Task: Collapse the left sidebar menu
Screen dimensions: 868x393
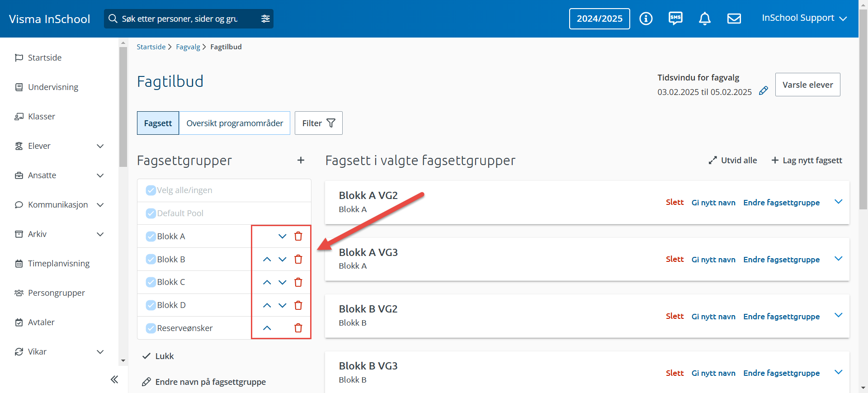Action: click(114, 379)
